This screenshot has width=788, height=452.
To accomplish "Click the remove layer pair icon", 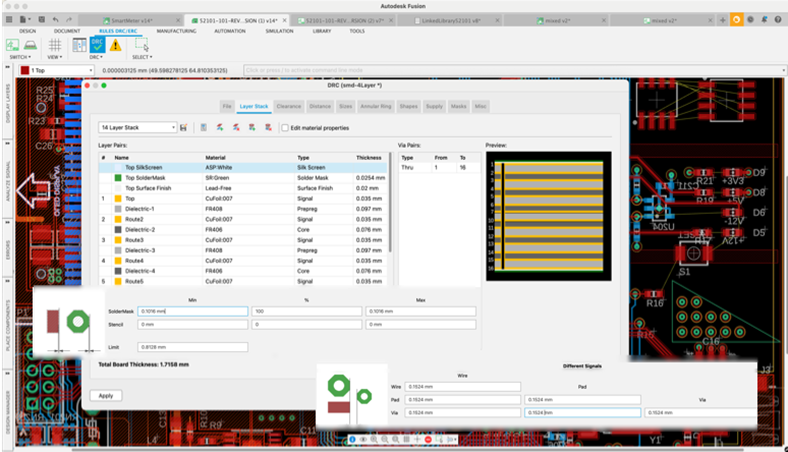I will [236, 128].
